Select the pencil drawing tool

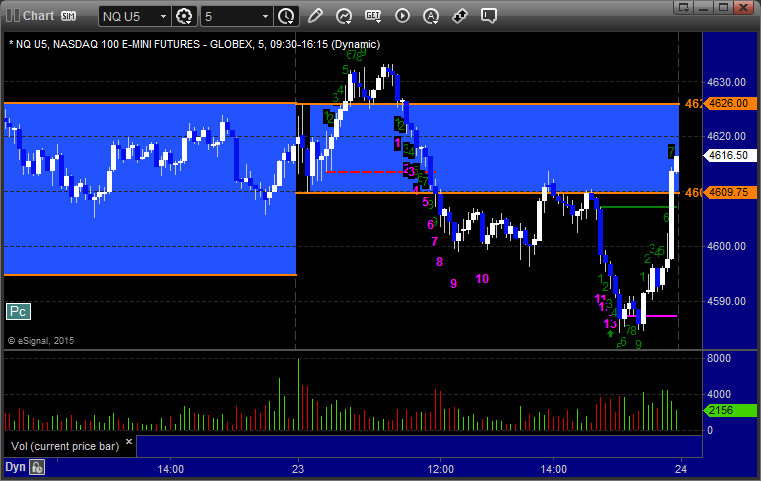[x=315, y=16]
